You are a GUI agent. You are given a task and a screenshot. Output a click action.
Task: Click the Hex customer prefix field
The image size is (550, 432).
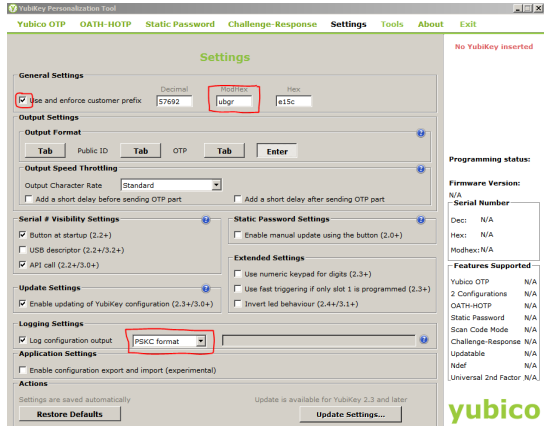pyautogui.click(x=294, y=101)
